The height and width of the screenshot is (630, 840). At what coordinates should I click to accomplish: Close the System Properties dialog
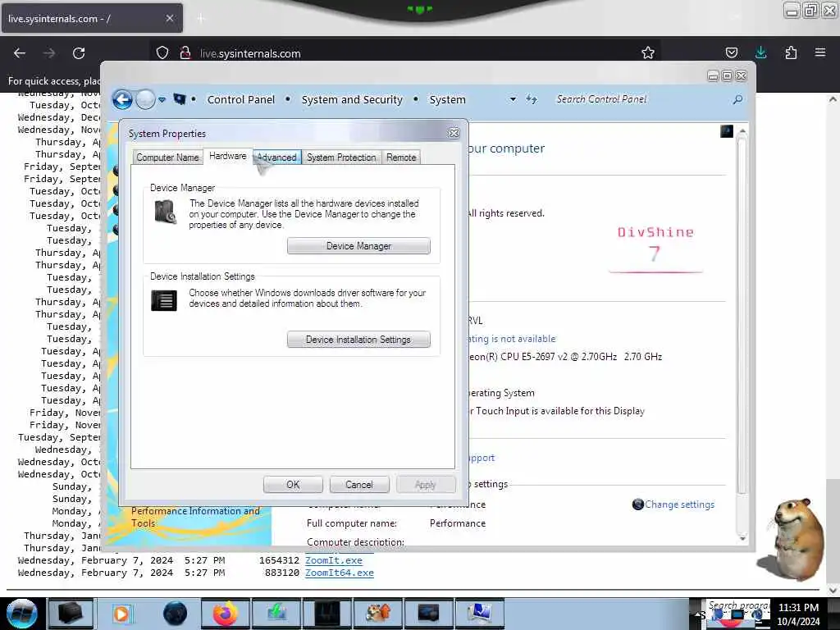pyautogui.click(x=454, y=133)
